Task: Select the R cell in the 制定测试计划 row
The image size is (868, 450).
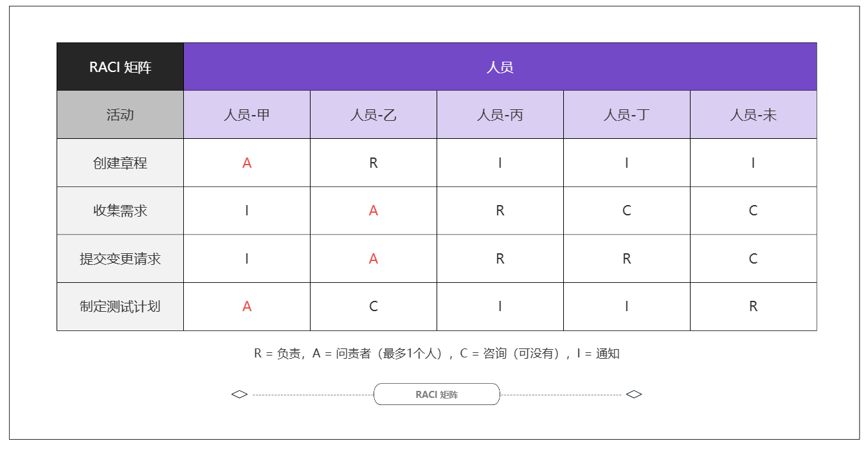Action: click(x=754, y=307)
